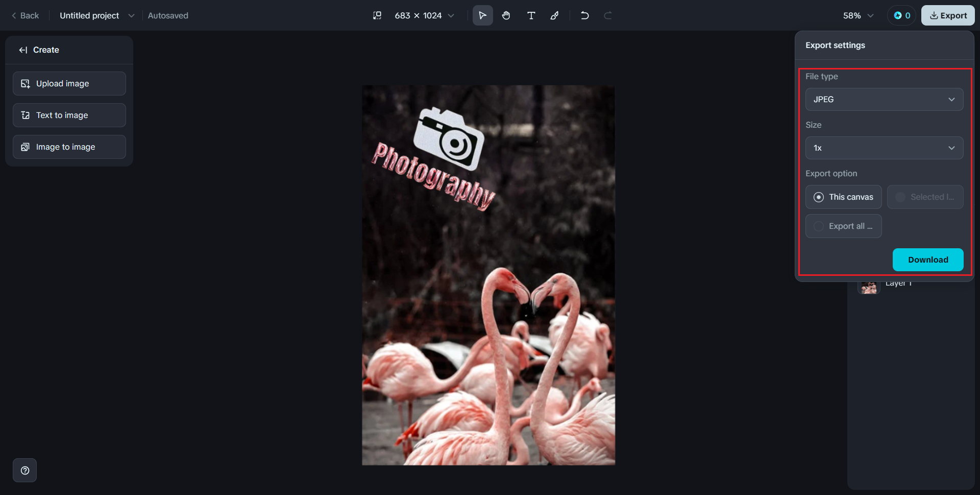Download the exported image

(928, 260)
